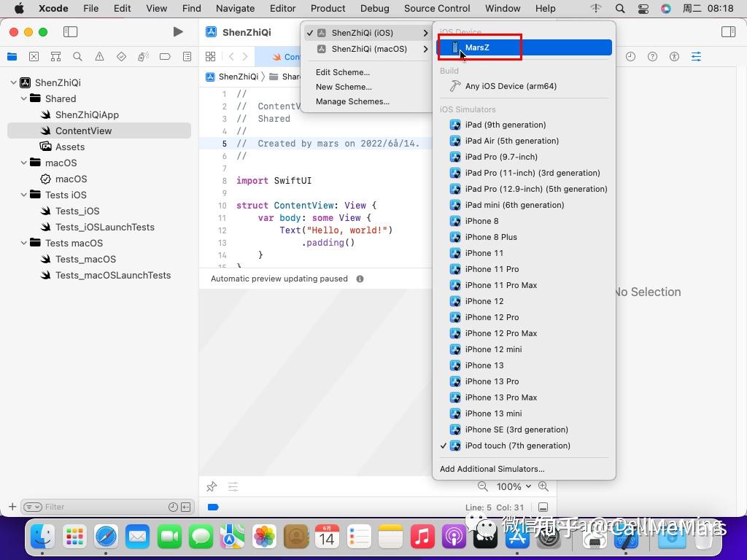Open Spotlight search in menu bar
The width and height of the screenshot is (747, 560).
pyautogui.click(x=620, y=9)
